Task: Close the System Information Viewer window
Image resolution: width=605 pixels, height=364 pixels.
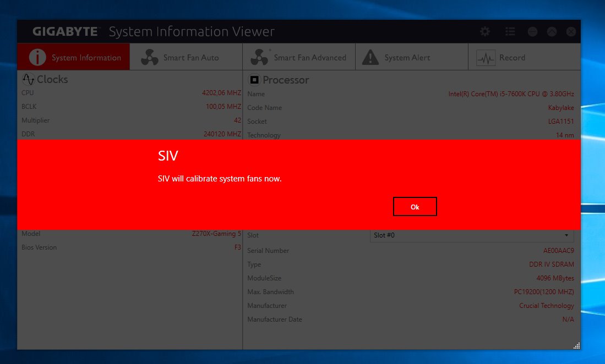Action: (x=571, y=32)
